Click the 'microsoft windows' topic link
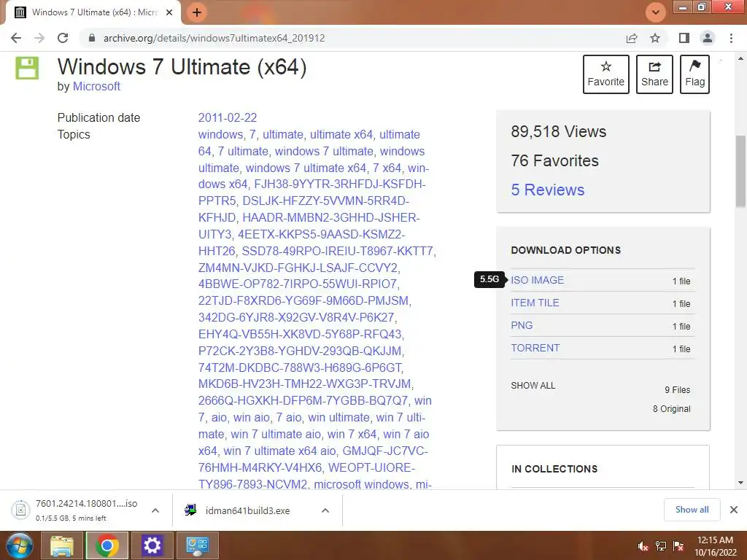 (x=361, y=484)
